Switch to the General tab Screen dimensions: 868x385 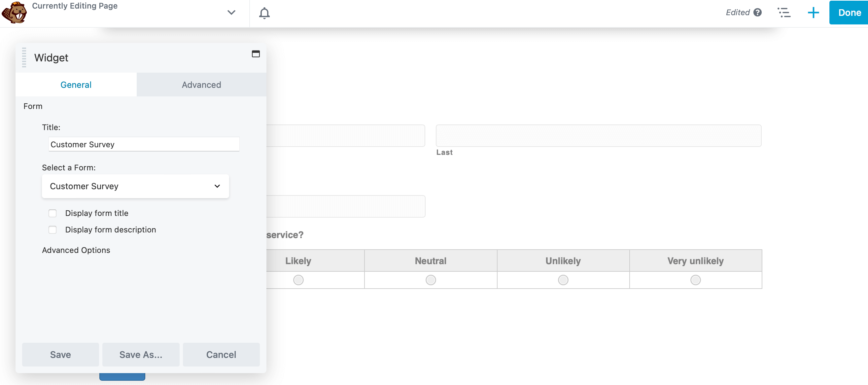pos(76,85)
